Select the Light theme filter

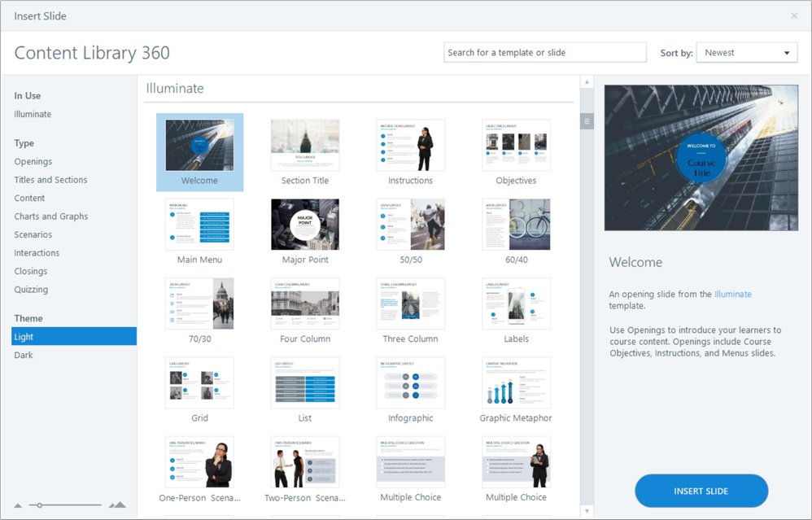(x=74, y=336)
